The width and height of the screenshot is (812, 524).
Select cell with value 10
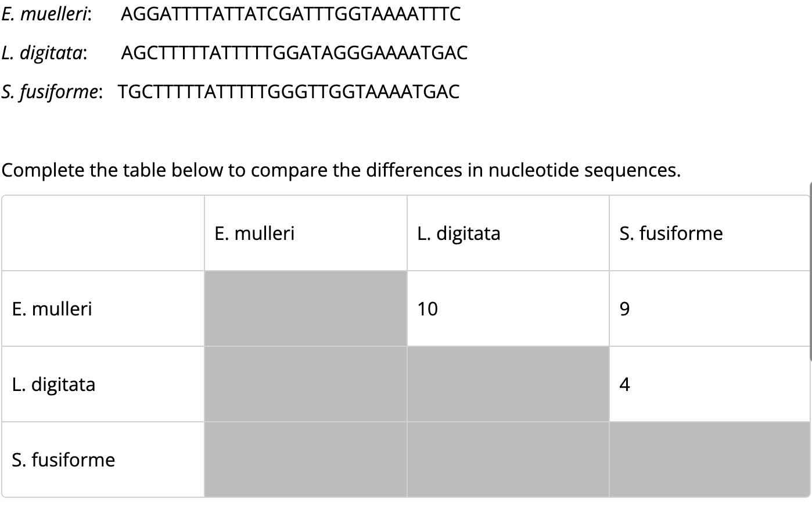(508, 308)
